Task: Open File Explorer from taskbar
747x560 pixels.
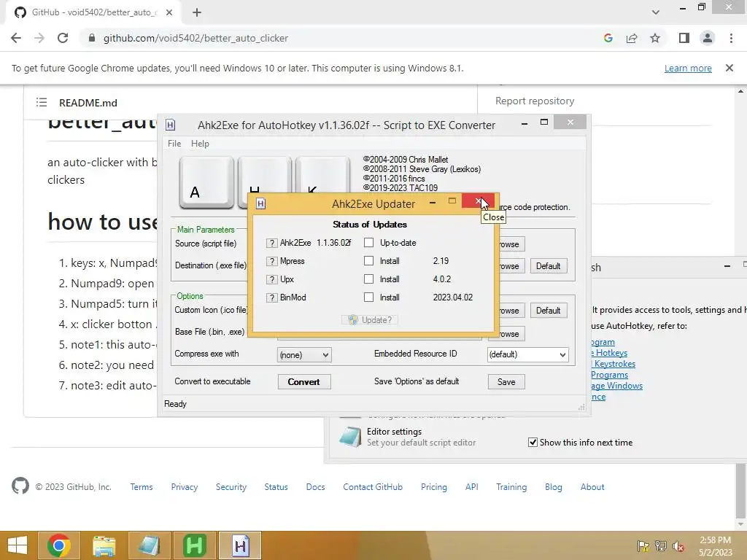Action: pyautogui.click(x=104, y=545)
